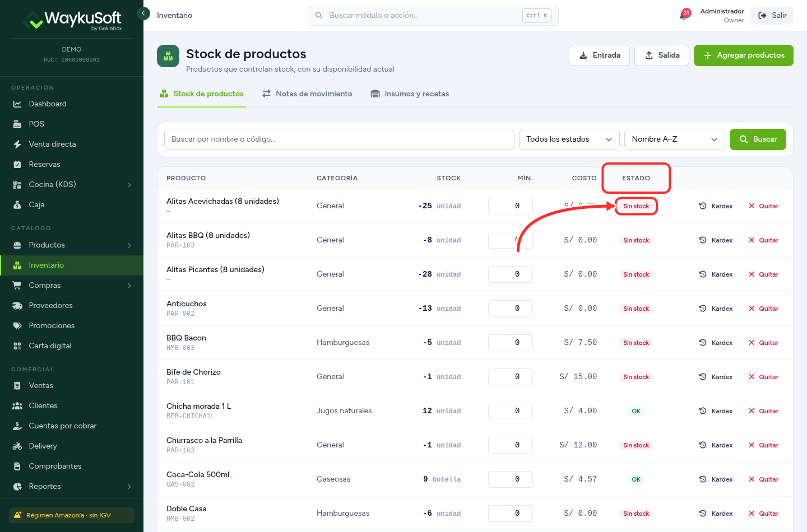Open notifications bell with 31 badge

[x=684, y=15]
